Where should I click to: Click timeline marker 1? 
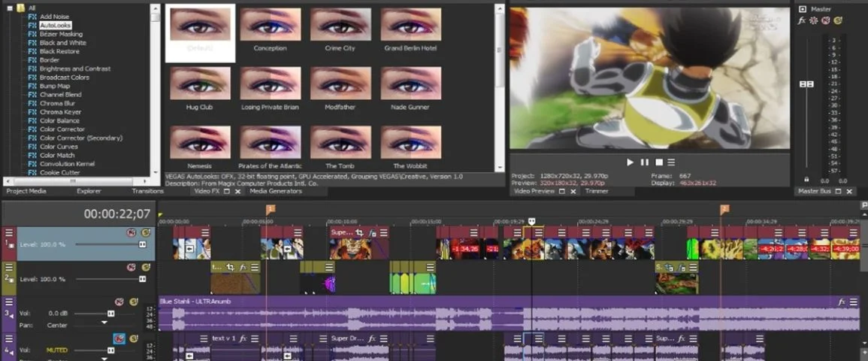point(270,209)
